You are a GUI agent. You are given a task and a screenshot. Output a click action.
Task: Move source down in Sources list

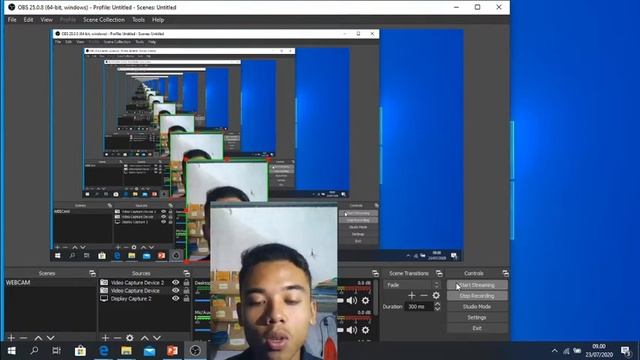click(157, 338)
